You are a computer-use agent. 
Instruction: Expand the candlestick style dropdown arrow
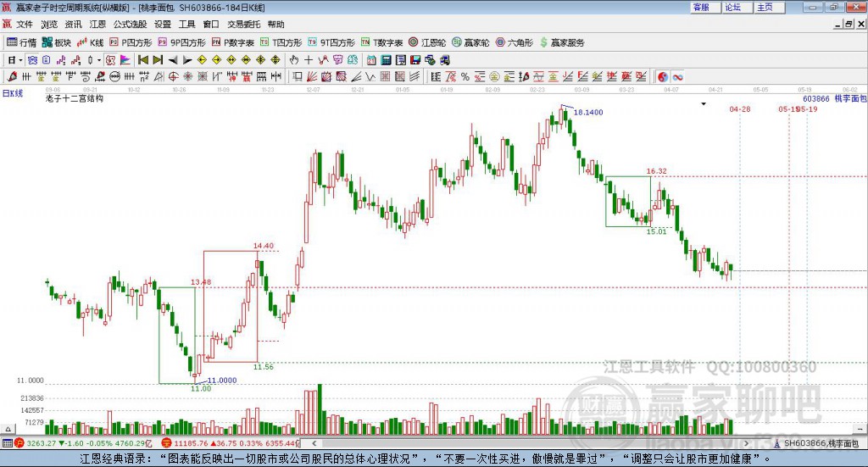[98, 60]
